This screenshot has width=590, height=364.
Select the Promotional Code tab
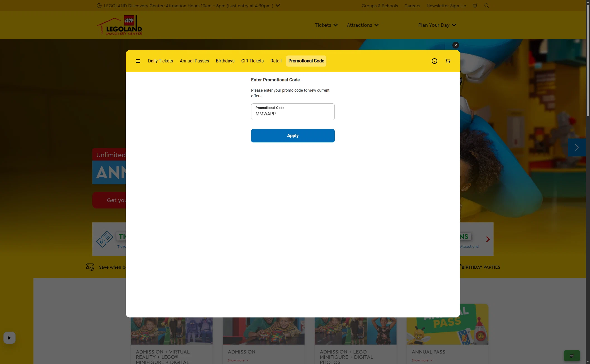click(306, 61)
